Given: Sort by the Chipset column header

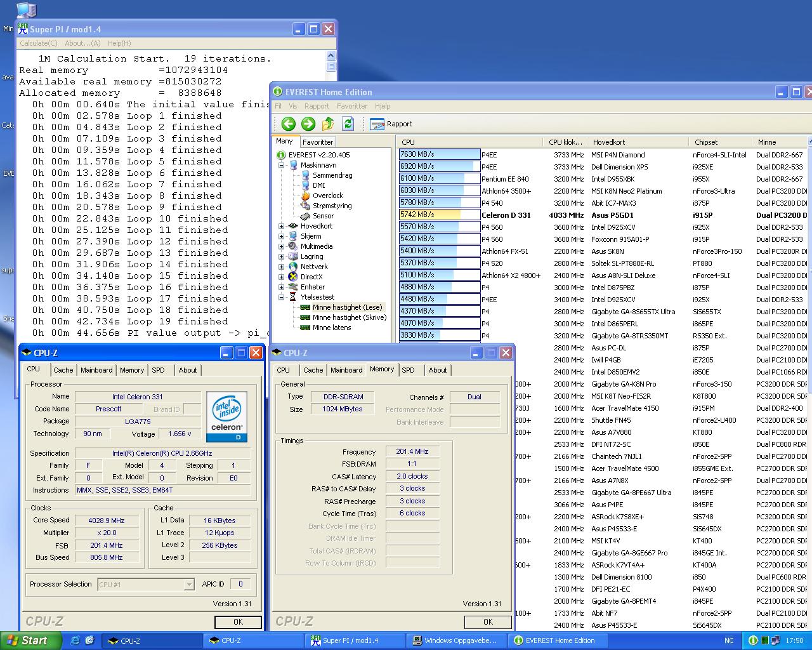Looking at the screenshot, I should pos(720,142).
